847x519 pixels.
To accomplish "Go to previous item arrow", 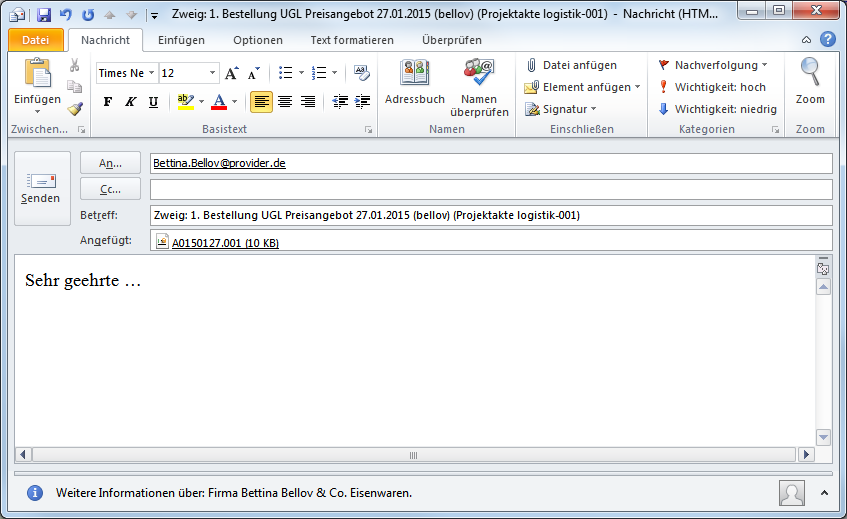I will 110,15.
